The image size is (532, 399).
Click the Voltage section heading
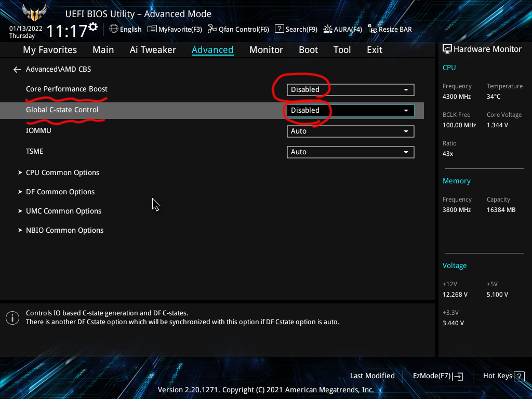click(x=455, y=265)
